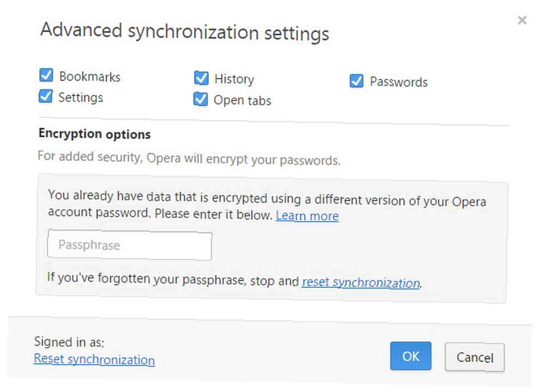Click the Settings label text
Viewport: 545px width, 392px height.
pos(81,98)
